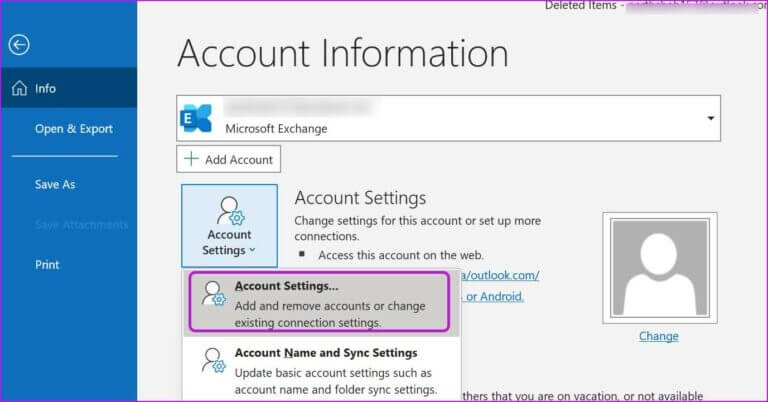The width and height of the screenshot is (768, 402).
Task: Expand the Microsoft Exchange account dropdown
Action: coord(710,118)
